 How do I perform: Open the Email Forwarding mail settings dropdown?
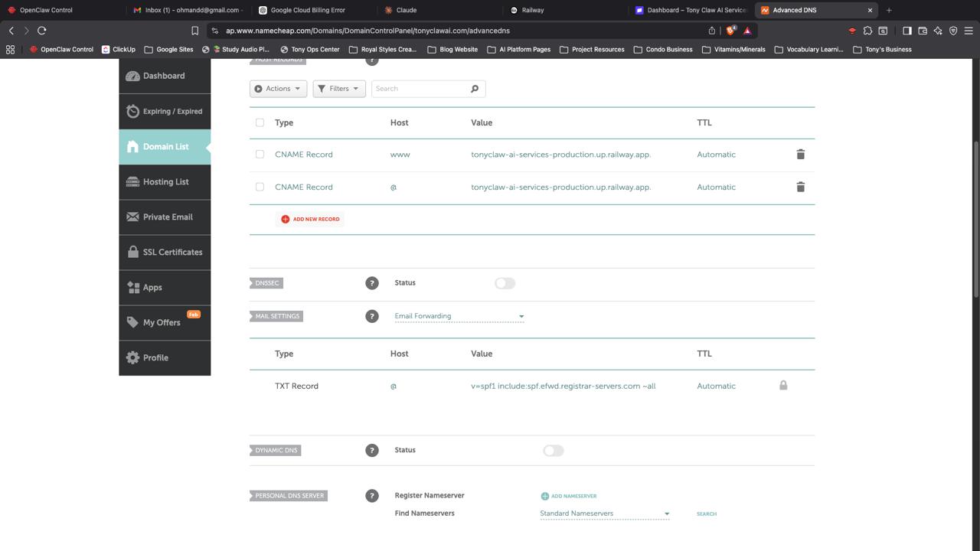(459, 316)
